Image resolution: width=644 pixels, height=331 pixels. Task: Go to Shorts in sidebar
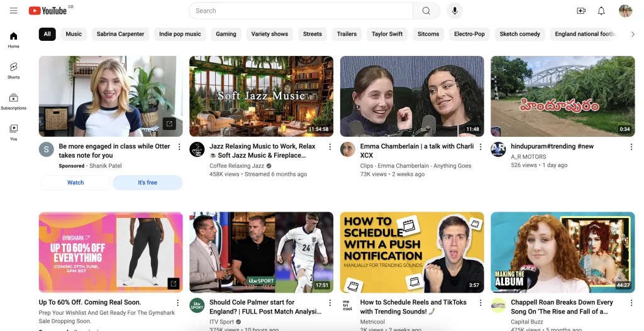tap(13, 70)
